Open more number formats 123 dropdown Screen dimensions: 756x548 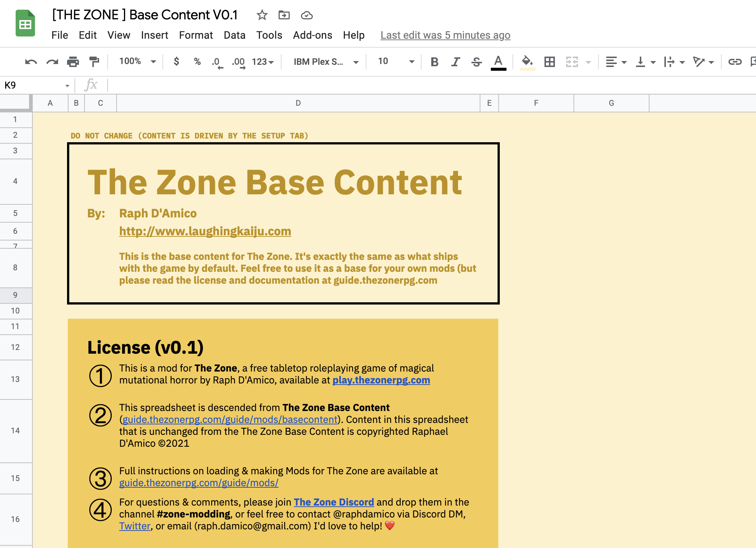point(263,62)
